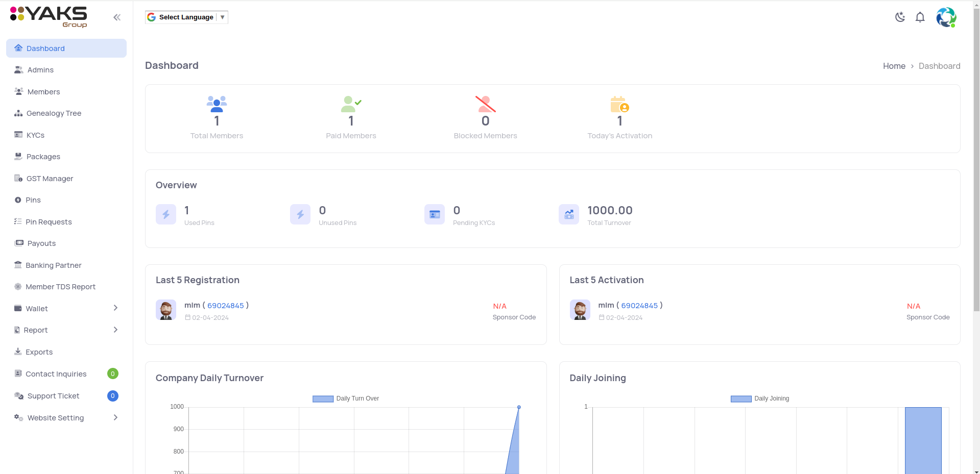This screenshot has width=980, height=474.
Task: Click the 1000.00 Total Turnover value
Action: 610,210
